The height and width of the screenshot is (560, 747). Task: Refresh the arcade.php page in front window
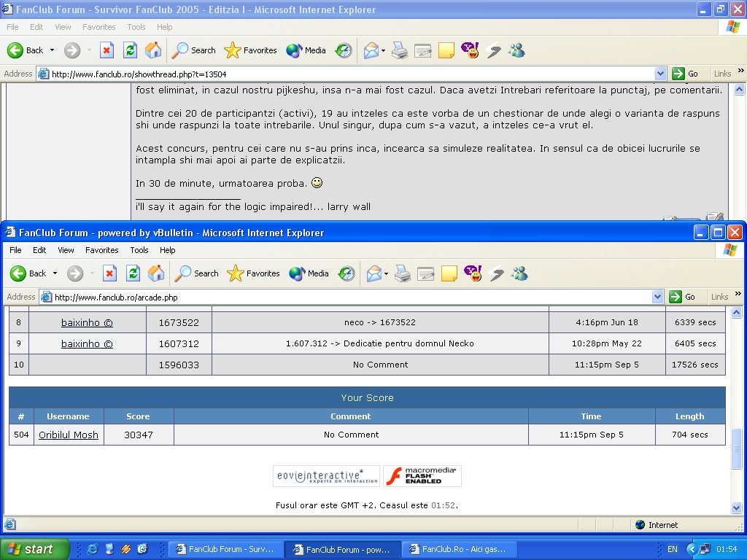pyautogui.click(x=133, y=273)
